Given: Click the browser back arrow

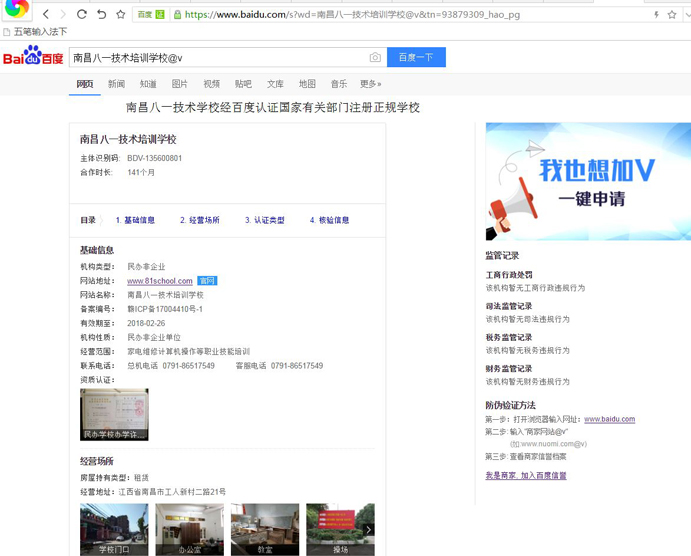Looking at the screenshot, I should pyautogui.click(x=46, y=15).
